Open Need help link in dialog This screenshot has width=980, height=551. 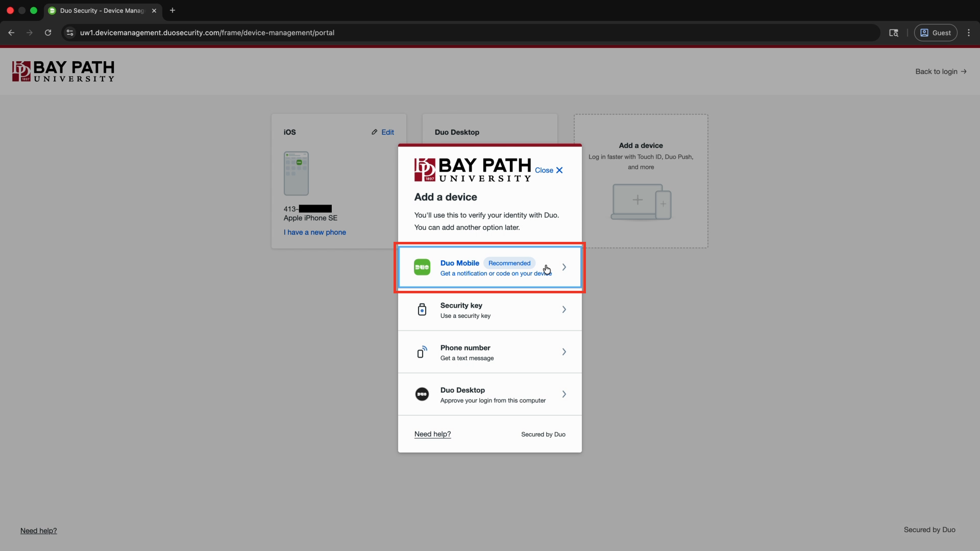coord(433,434)
